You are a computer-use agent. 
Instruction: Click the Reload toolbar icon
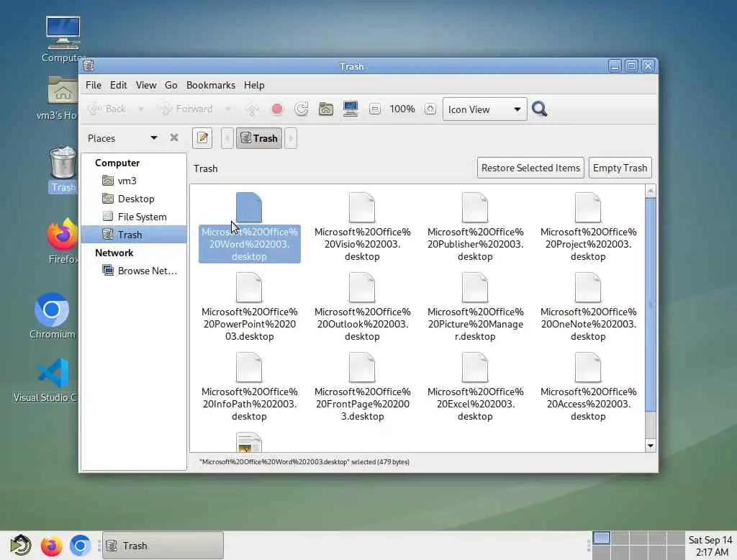click(x=302, y=109)
